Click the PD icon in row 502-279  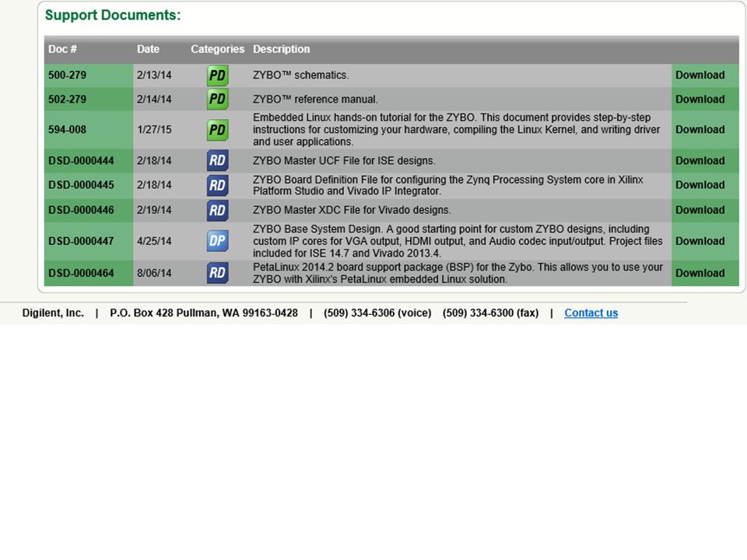click(217, 99)
